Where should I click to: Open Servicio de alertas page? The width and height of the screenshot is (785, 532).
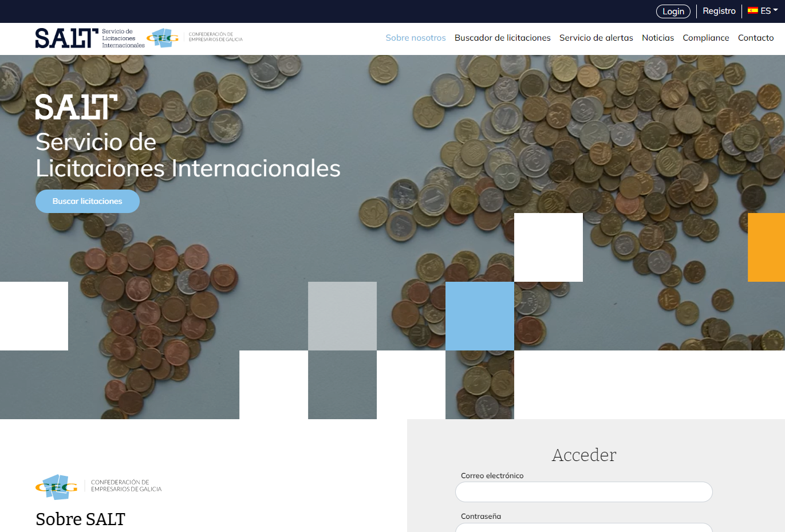click(596, 38)
